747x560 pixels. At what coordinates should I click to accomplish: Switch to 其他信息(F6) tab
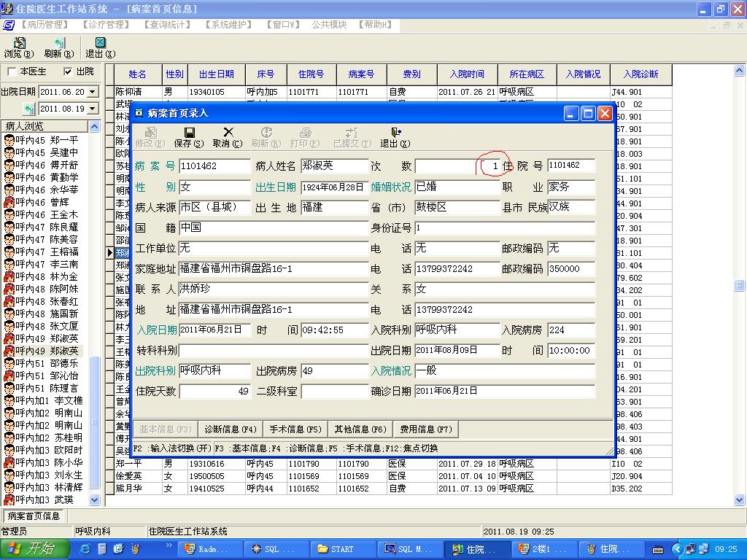click(360, 429)
